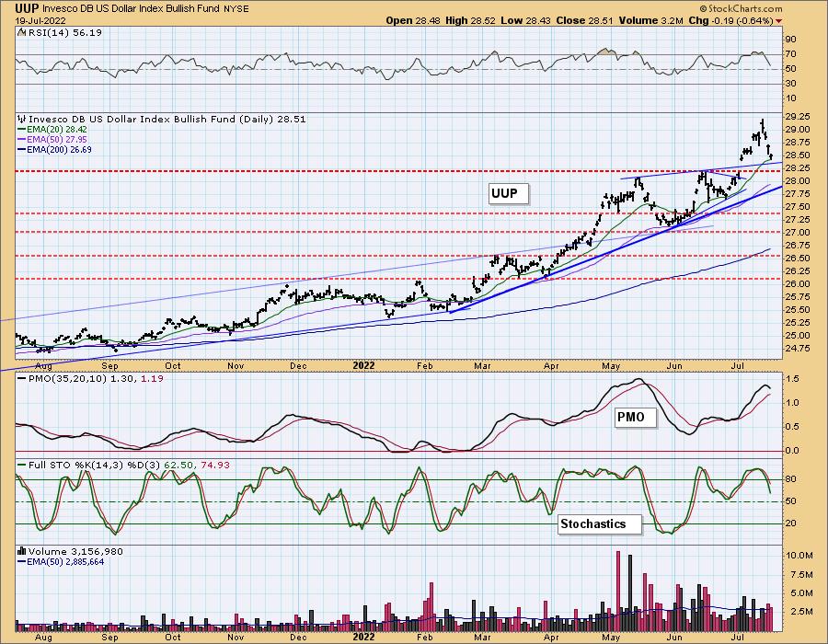Click the Low 28.43 value

[524, 20]
